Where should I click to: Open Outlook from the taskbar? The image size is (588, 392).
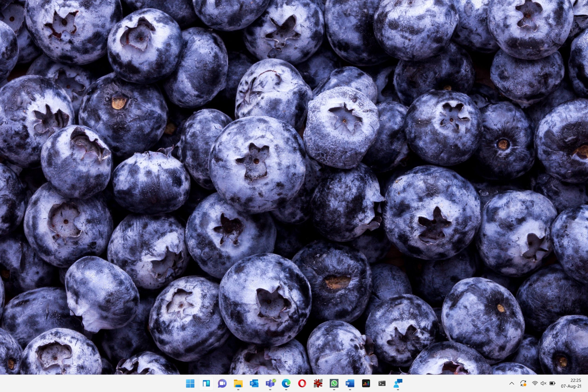tap(254, 383)
